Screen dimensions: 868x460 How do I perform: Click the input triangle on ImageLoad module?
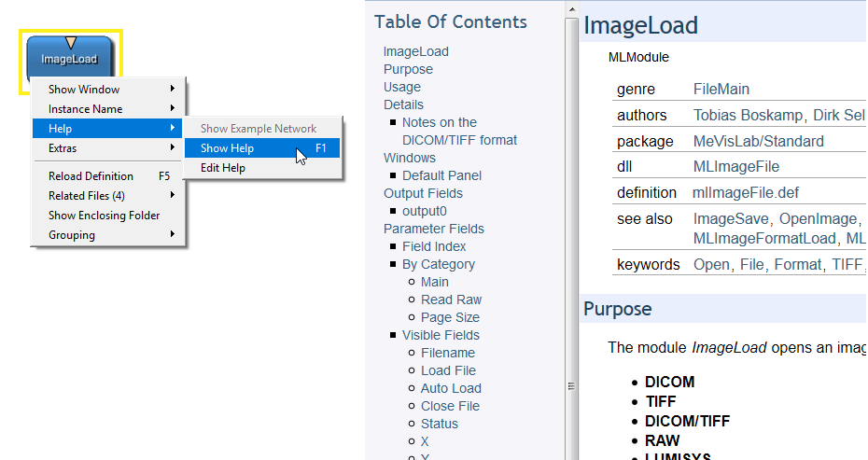click(x=71, y=42)
